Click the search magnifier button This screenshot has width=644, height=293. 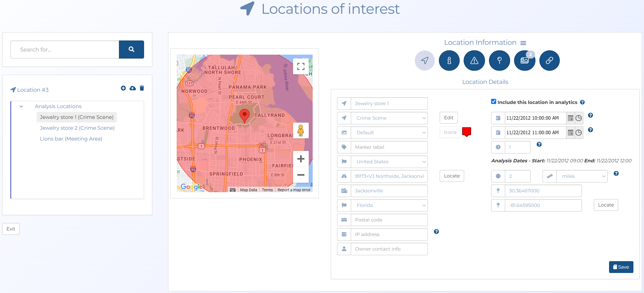(x=131, y=49)
